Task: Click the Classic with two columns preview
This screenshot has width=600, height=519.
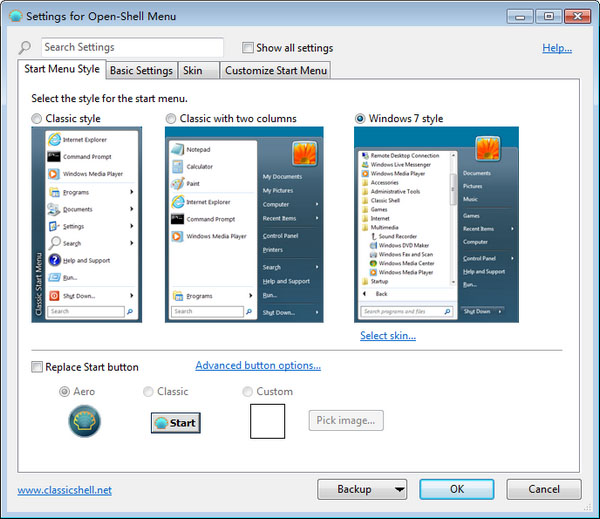Action: [x=244, y=225]
